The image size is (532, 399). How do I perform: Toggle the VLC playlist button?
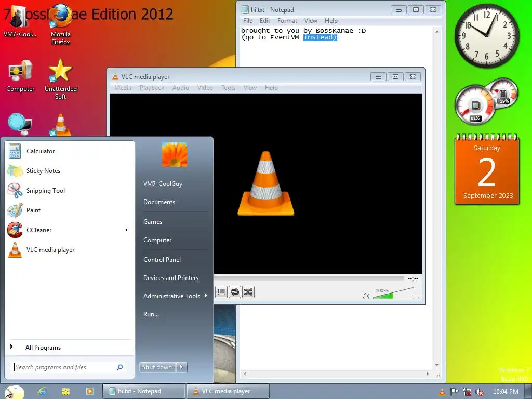point(221,292)
